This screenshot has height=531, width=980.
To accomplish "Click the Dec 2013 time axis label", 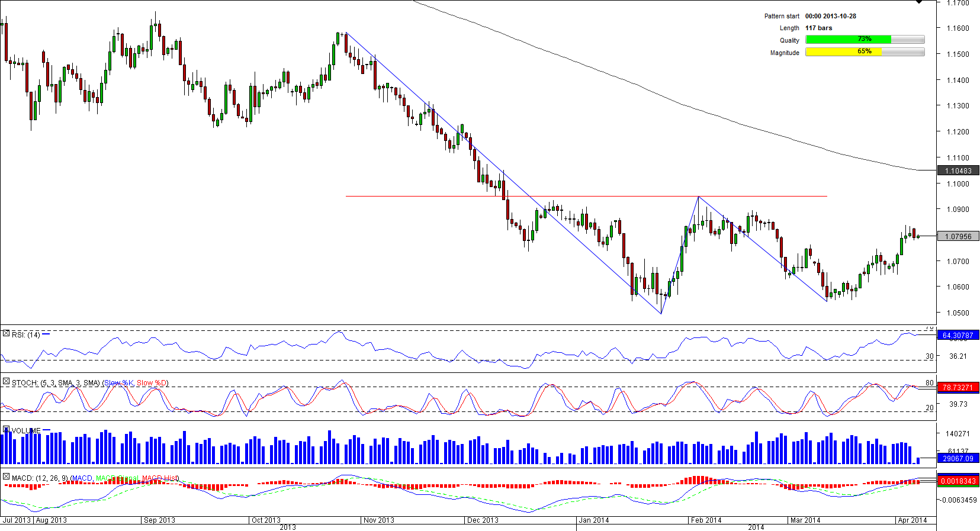I will [483, 520].
